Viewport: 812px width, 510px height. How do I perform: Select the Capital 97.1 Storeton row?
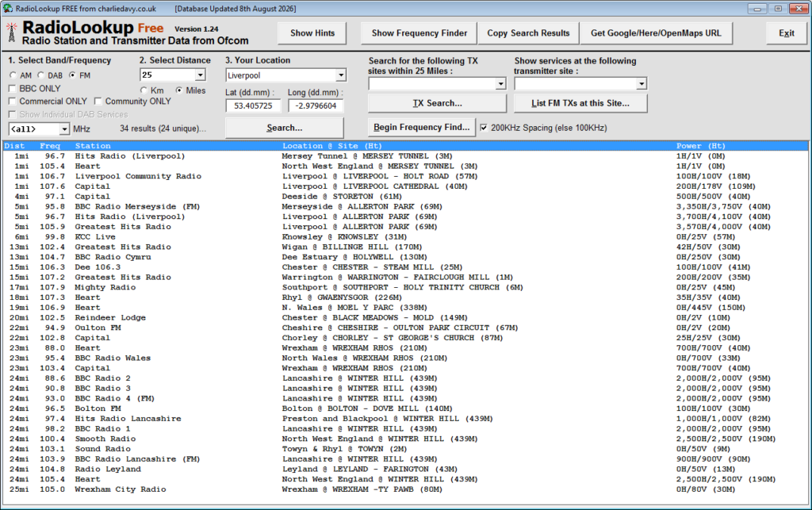coord(405,196)
